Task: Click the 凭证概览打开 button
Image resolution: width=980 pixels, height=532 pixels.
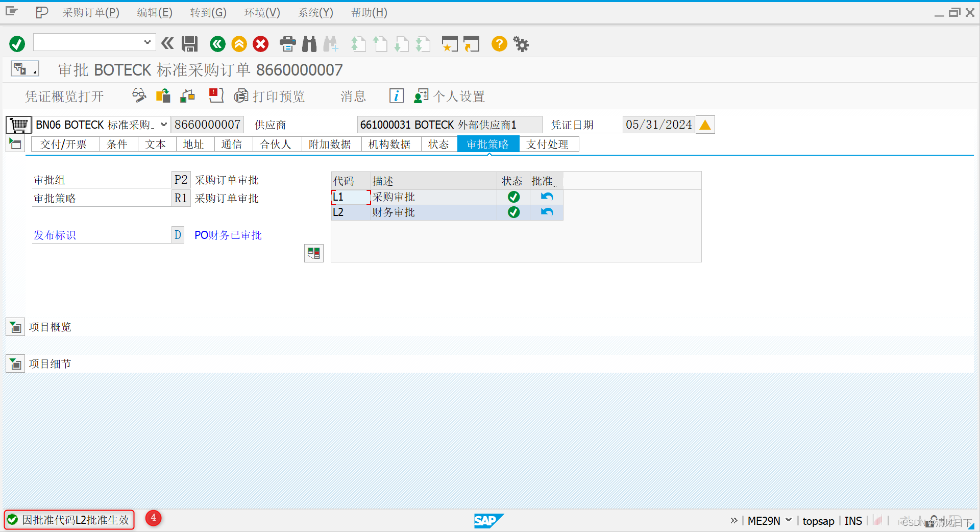Action: (x=65, y=96)
